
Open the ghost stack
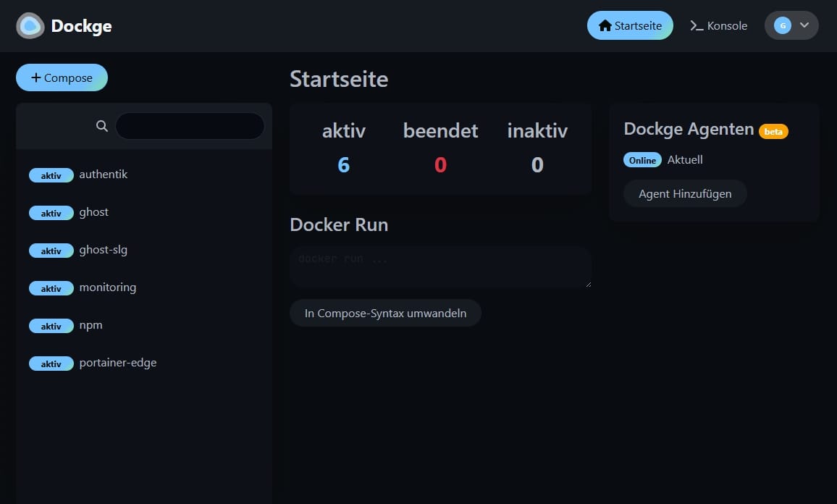(x=94, y=212)
